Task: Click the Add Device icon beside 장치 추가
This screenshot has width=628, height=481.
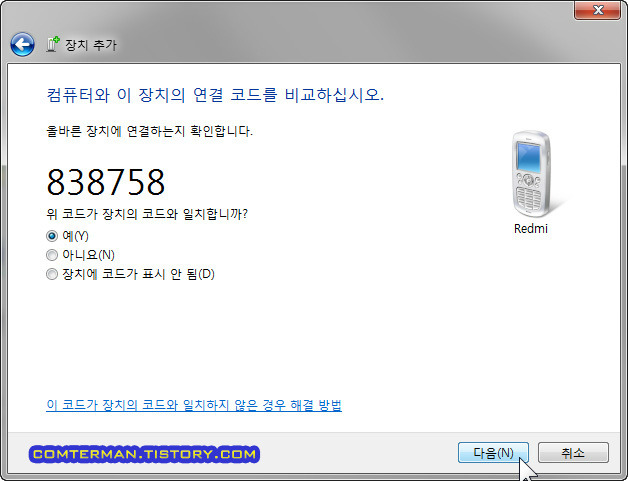Action: (53, 44)
